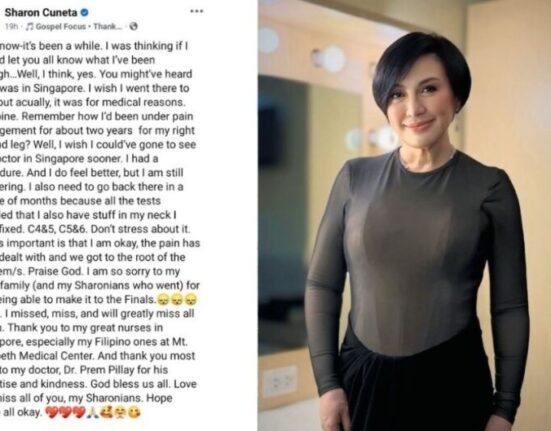The image size is (551, 431).
Task: Select the 'Medical Center' text
Action: click(x=57, y=356)
